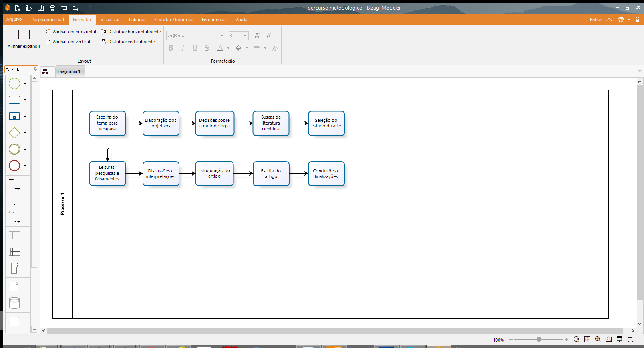Image resolution: width=644 pixels, height=348 pixels.
Task: Open the Página principal tab
Action: click(x=48, y=20)
